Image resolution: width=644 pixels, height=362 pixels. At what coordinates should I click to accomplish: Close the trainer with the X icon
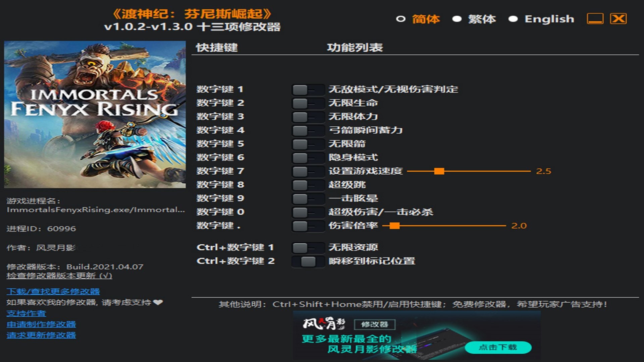pos(618,19)
